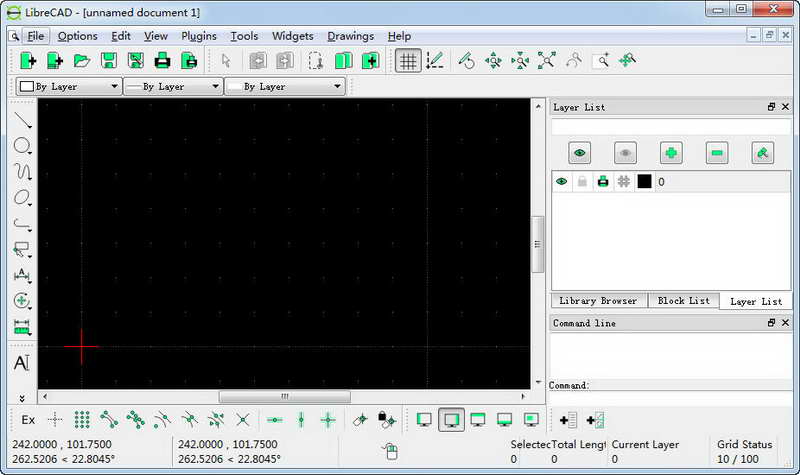This screenshot has width=800, height=475.
Task: Select the Dimension tool in left toolbar
Action: 22,275
